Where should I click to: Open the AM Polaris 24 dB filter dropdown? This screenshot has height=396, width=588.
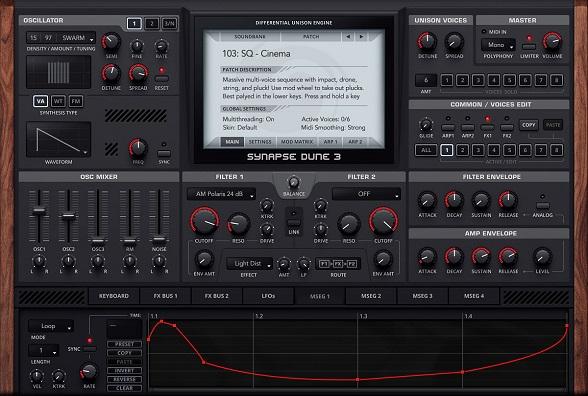point(221,194)
